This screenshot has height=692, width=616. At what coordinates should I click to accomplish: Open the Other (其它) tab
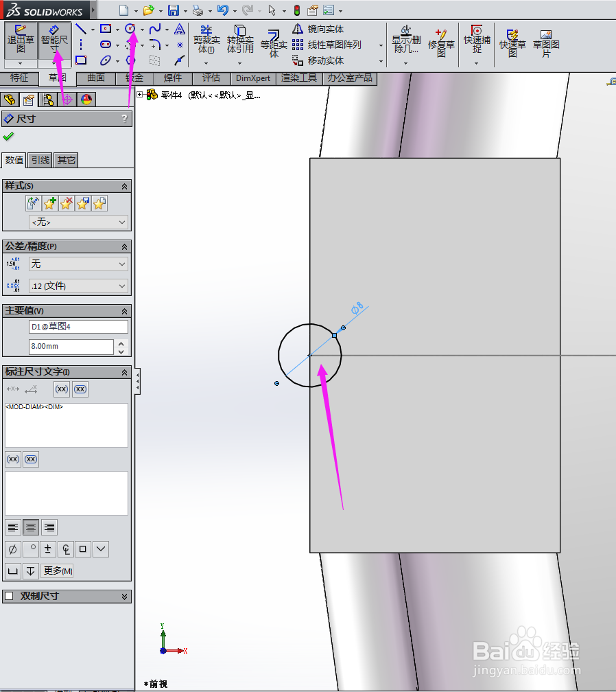click(66, 160)
